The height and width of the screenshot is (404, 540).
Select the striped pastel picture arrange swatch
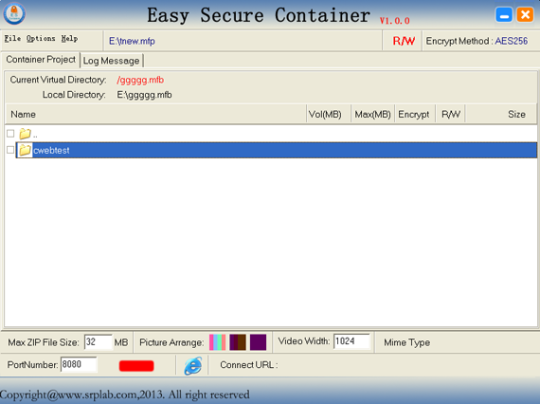coord(217,342)
